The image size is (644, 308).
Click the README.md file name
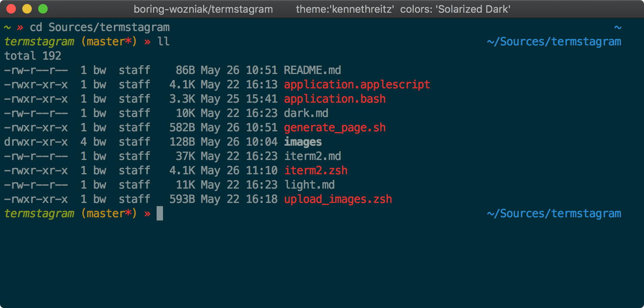click(312, 70)
